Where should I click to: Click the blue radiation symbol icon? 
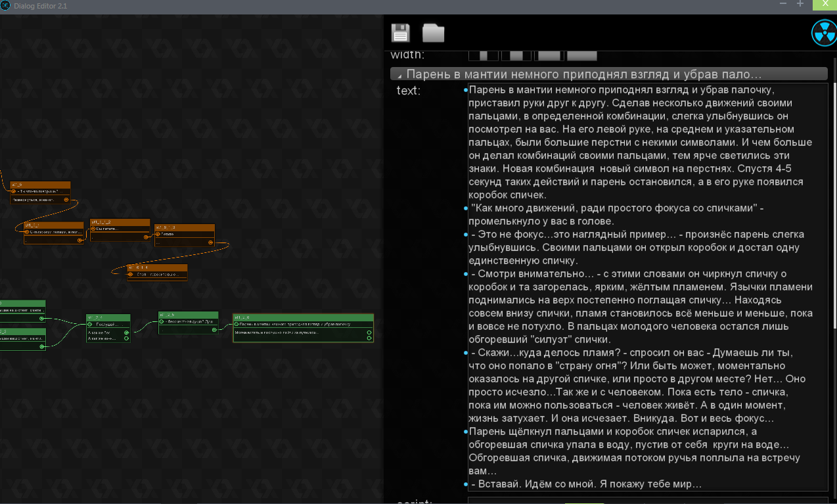(x=824, y=32)
